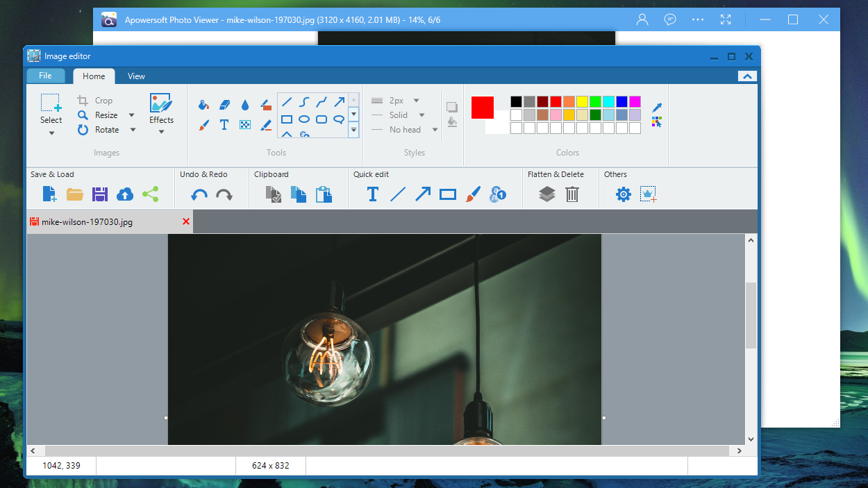Open settings gear under Others
The height and width of the screenshot is (488, 868).
point(624,194)
